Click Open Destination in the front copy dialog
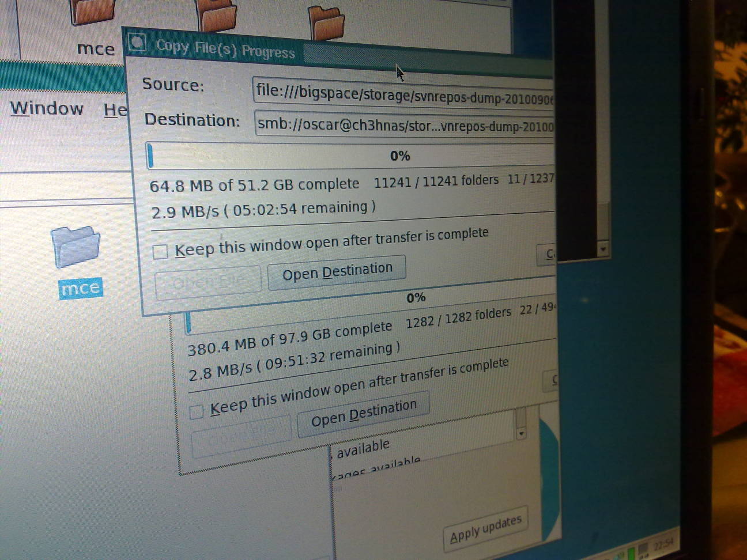747x560 pixels. click(x=337, y=271)
